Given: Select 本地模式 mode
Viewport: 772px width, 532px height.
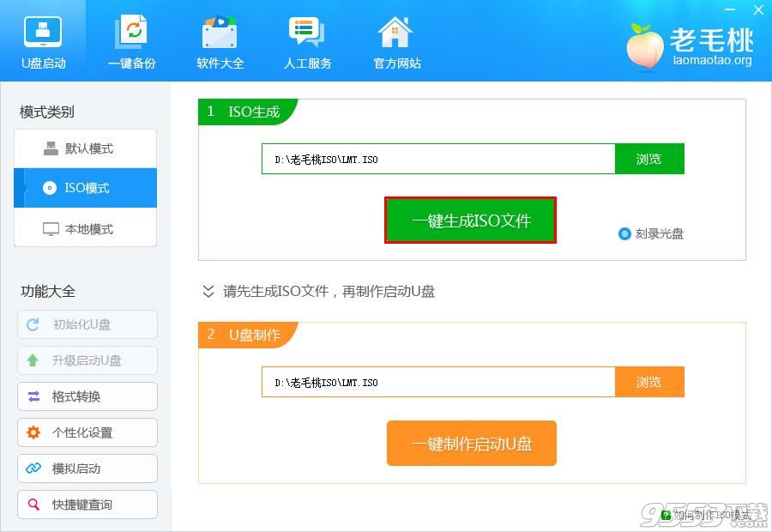Looking at the screenshot, I should [85, 227].
